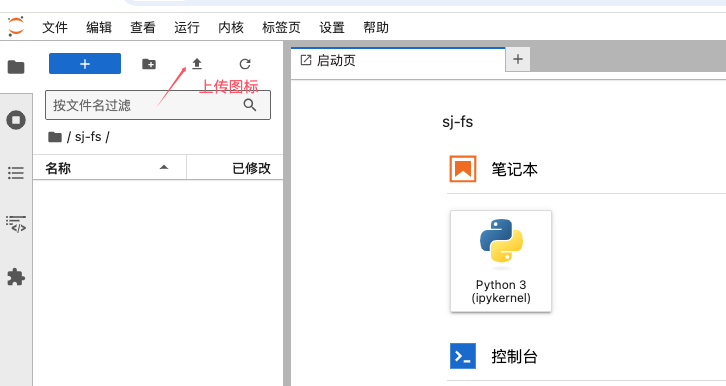Open the 帮助 menu

(x=376, y=28)
